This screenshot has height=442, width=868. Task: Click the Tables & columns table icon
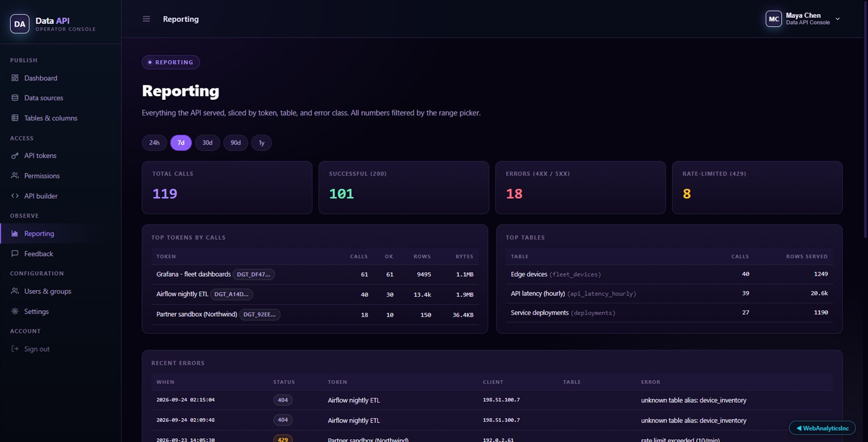click(x=15, y=118)
